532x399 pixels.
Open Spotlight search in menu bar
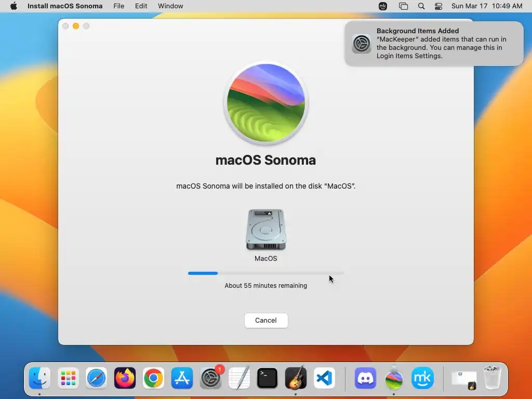click(x=421, y=6)
